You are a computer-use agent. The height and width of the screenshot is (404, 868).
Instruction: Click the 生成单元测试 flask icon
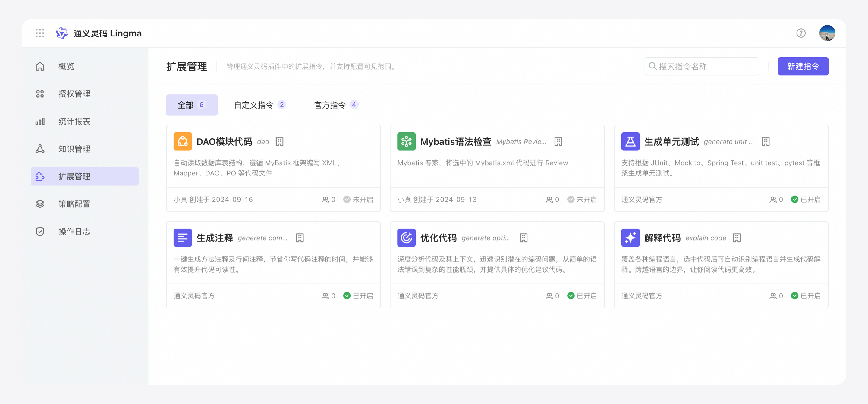click(630, 141)
